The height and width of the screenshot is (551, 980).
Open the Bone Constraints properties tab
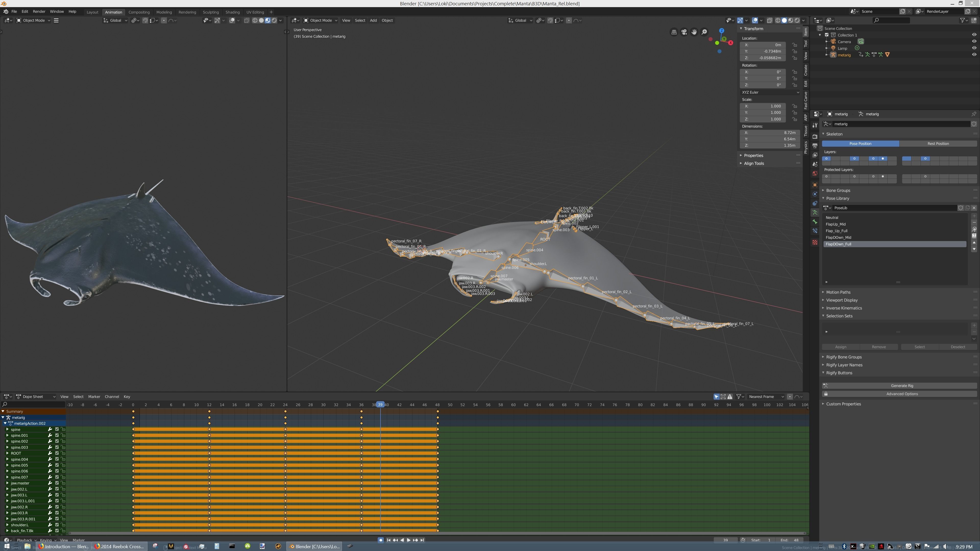(x=815, y=231)
